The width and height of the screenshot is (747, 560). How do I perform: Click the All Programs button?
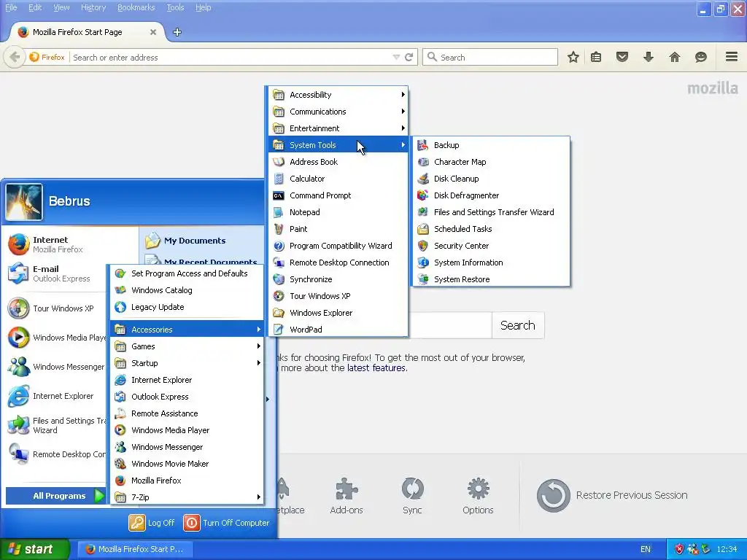[55, 496]
